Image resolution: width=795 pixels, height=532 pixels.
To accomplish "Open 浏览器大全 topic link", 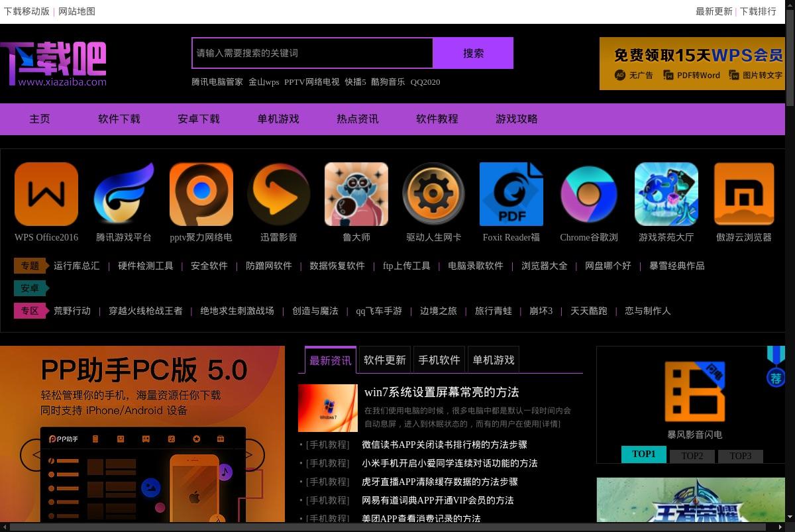I will click(545, 266).
